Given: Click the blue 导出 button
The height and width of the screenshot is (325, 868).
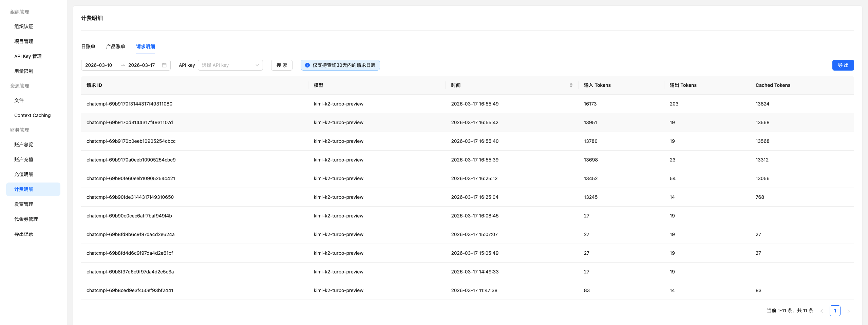Looking at the screenshot, I should click(x=843, y=65).
